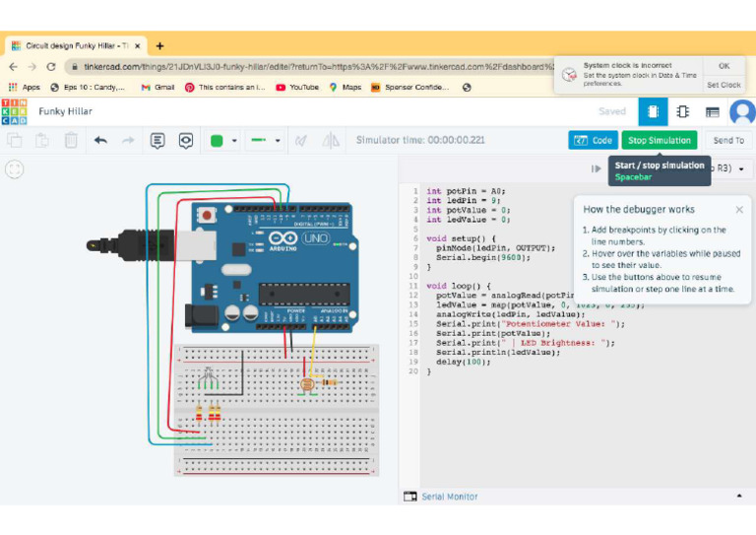Click the photoresistor on breadboard

pos(307,385)
